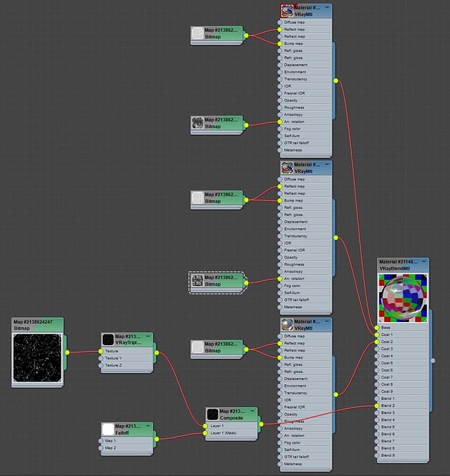
Task: Click the Falloff node output socket
Action: tap(157, 439)
